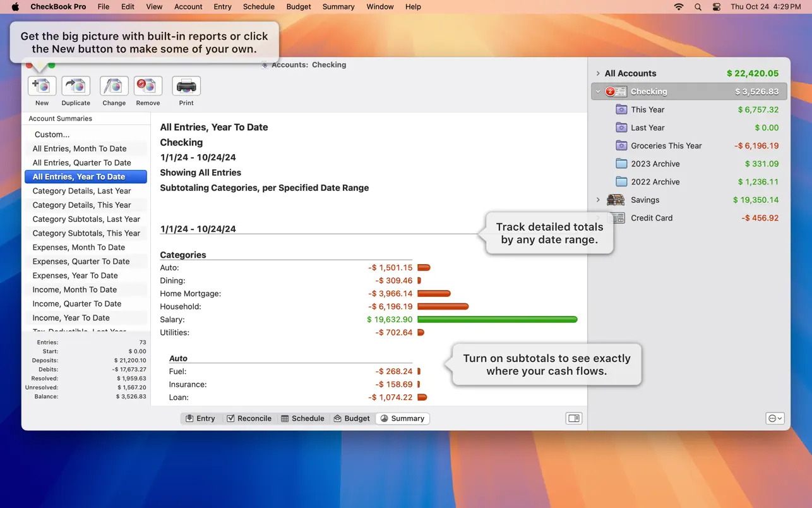Click the Household category bar
Image resolution: width=812 pixels, height=508 pixels.
pos(443,306)
